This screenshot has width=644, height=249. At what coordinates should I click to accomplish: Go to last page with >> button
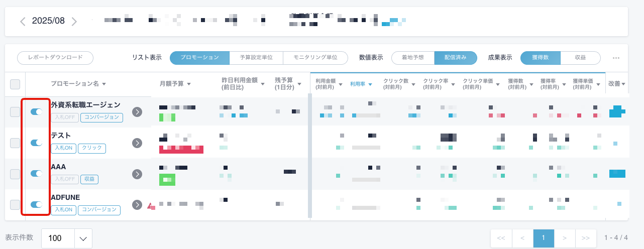coord(585,238)
